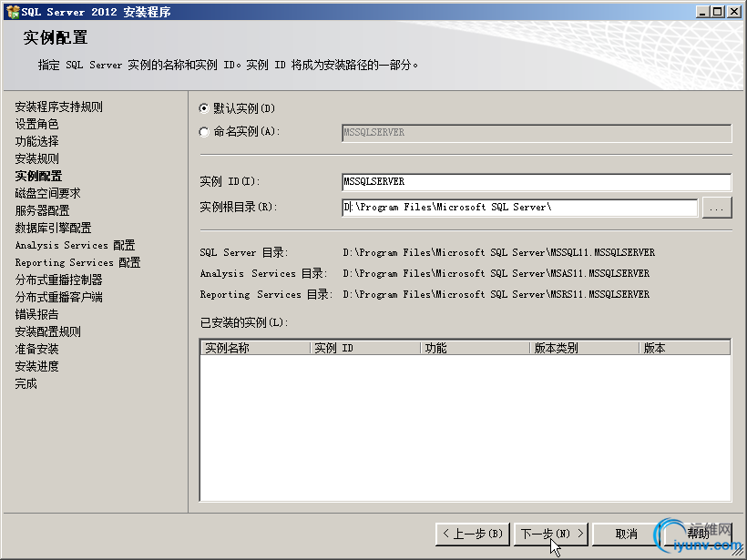Click the 取消 cancel button

coord(626,534)
